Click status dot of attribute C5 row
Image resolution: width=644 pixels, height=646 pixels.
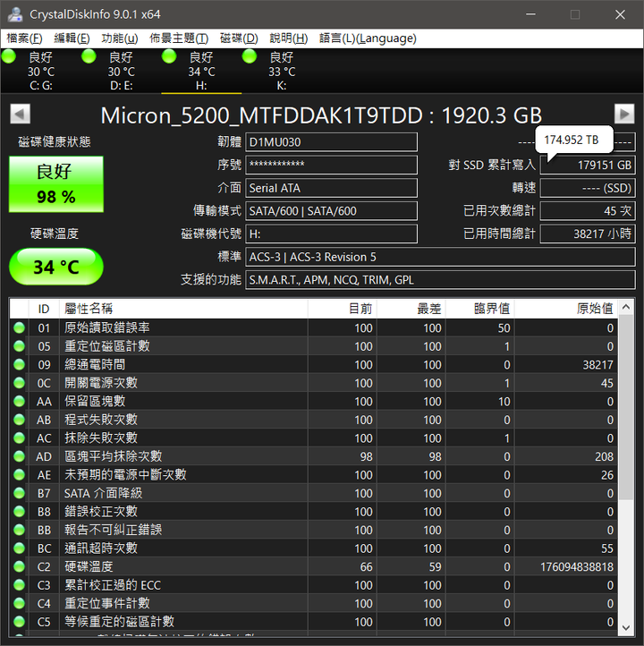click(20, 621)
